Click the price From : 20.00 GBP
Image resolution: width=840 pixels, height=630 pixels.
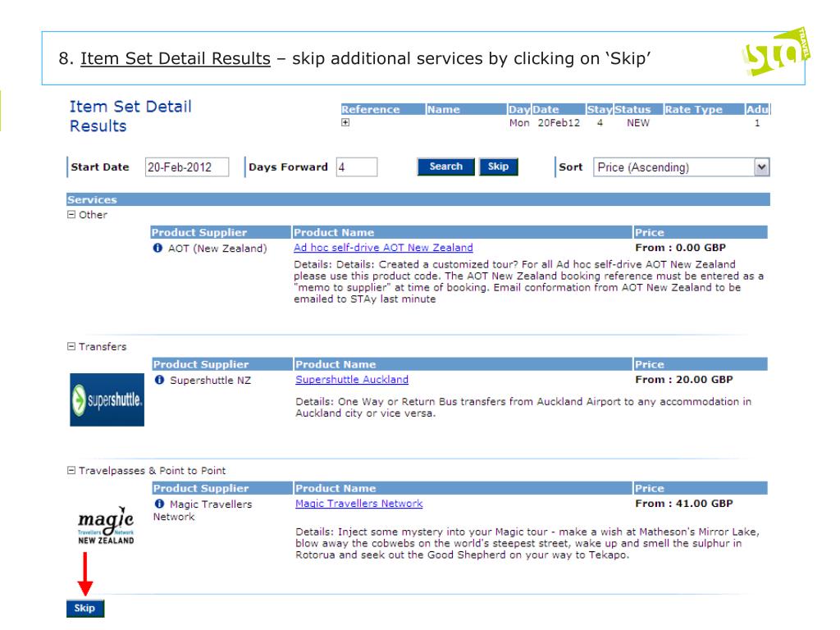[x=684, y=379]
